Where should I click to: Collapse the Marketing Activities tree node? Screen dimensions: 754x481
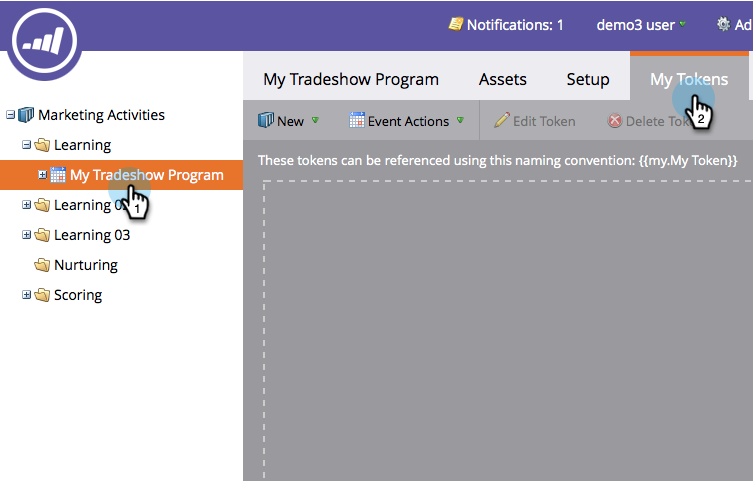point(10,115)
